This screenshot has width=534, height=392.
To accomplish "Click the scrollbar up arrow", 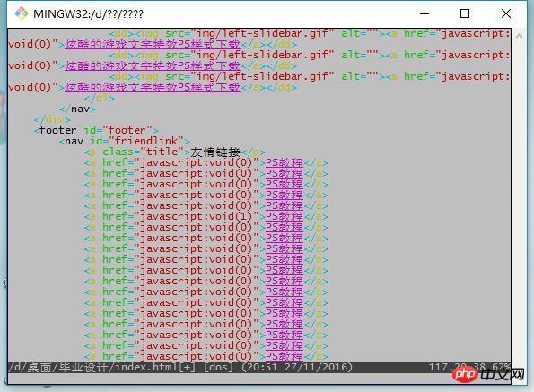I will [519, 36].
